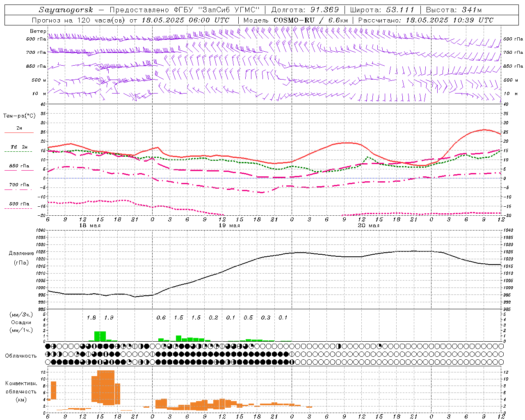Click the 18 мая date label
This screenshot has height=420, width=525.
[x=89, y=226]
